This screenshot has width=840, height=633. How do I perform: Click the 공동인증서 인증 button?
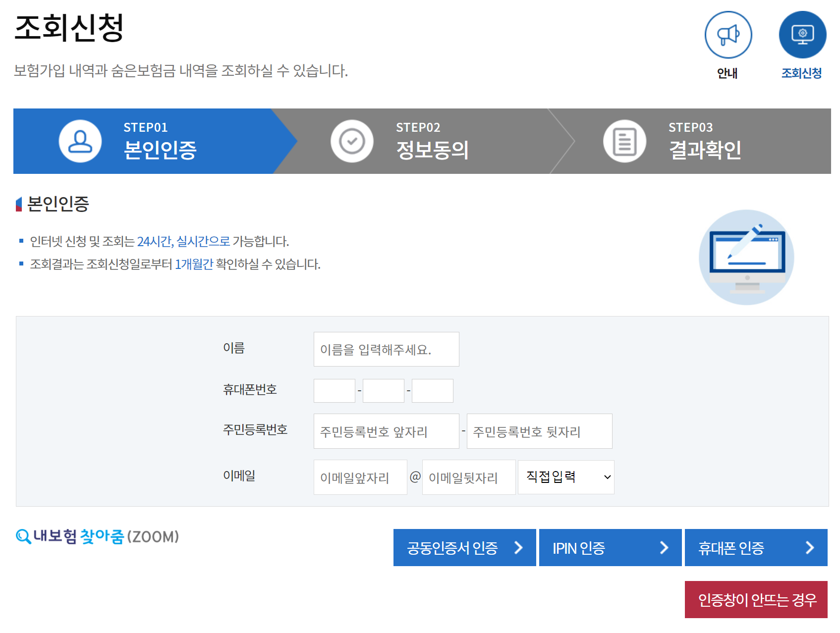(x=464, y=548)
